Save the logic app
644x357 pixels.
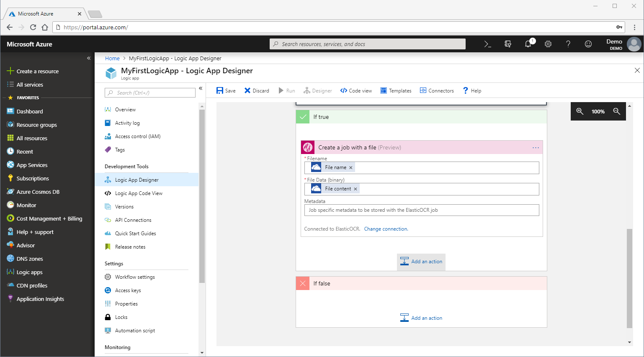click(x=226, y=91)
